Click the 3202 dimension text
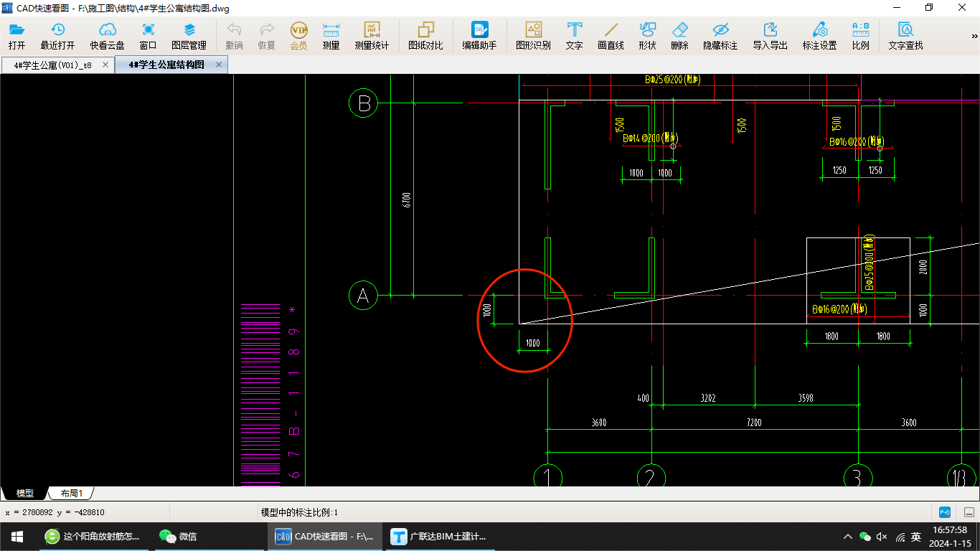The height and width of the screenshot is (551, 980). [708, 397]
